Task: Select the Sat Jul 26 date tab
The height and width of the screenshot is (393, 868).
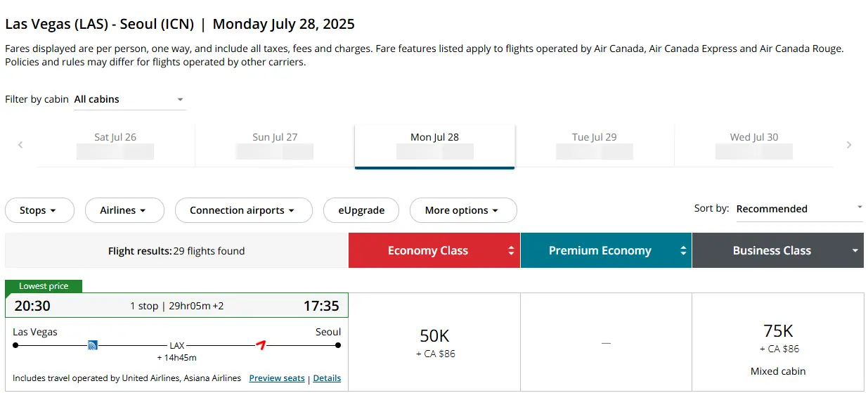Action: (x=115, y=146)
